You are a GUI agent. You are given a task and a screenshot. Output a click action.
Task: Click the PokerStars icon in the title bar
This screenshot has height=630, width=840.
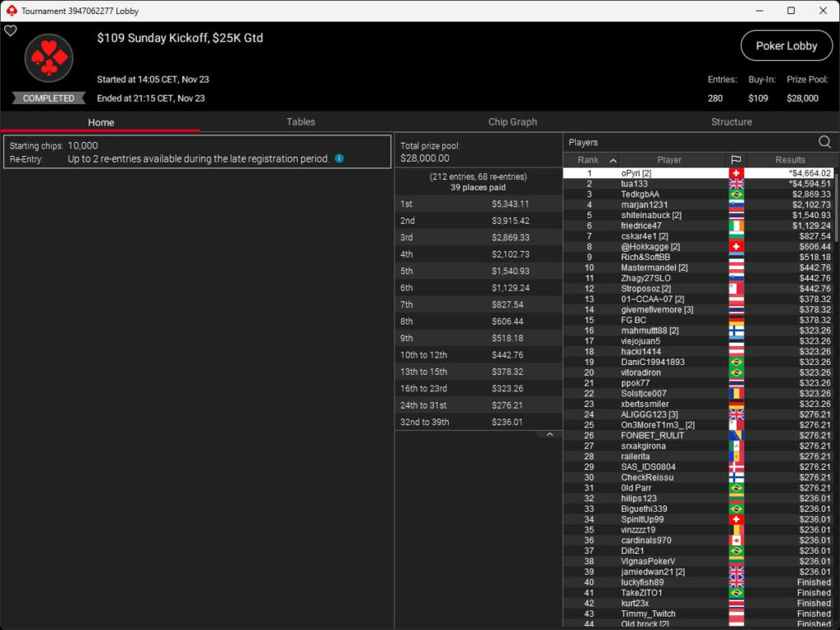coord(11,11)
